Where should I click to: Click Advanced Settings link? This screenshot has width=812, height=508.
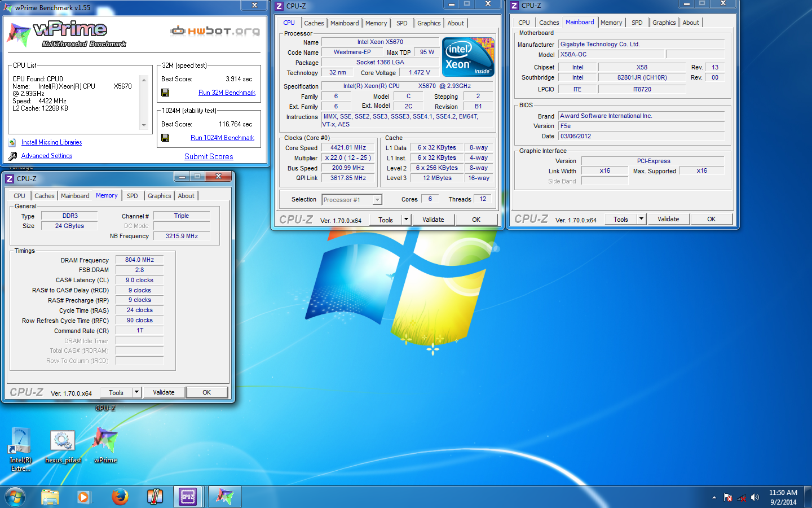click(x=47, y=156)
